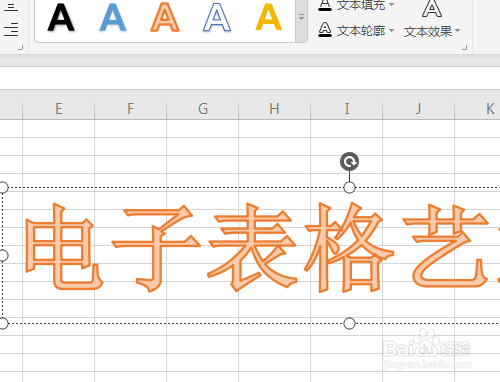Click the left-middle sizing handle of WordArt
Viewport: 500px width, 382px height.
pos(3,256)
